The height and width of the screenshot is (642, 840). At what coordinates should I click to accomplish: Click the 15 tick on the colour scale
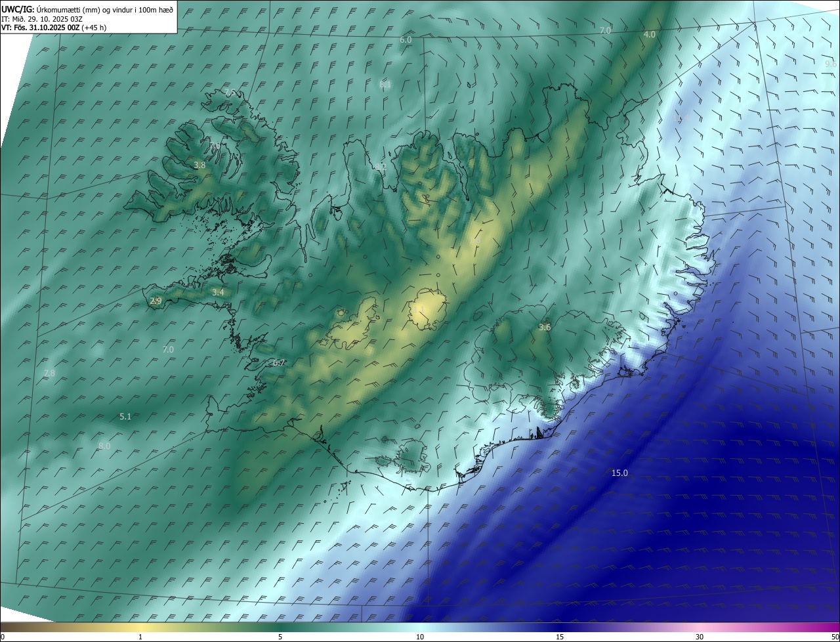pos(560,637)
